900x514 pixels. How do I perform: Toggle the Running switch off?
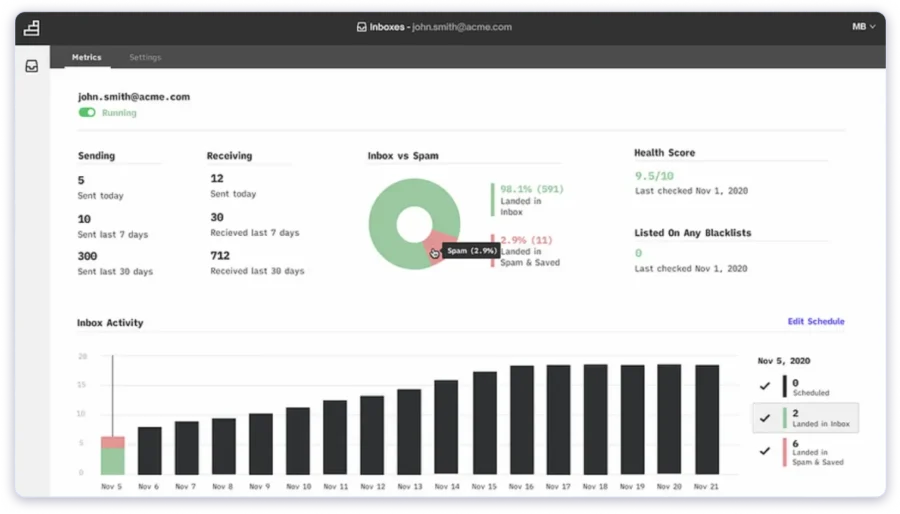tap(87, 113)
